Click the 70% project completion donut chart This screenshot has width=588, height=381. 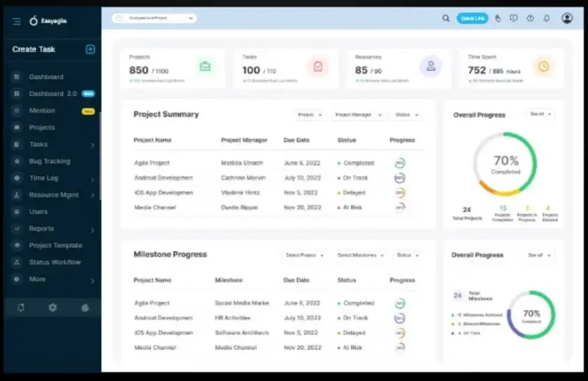[505, 164]
